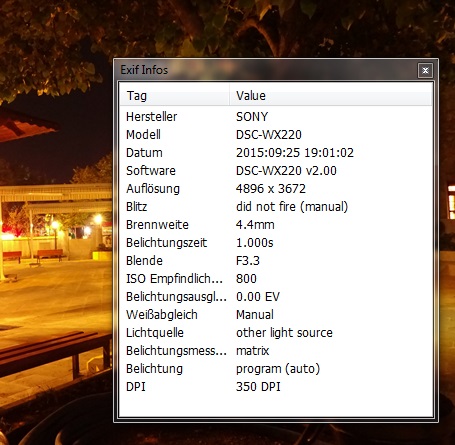Select the Modell row showing DSC-WX220
The width and height of the screenshot is (455, 445).
tap(276, 135)
